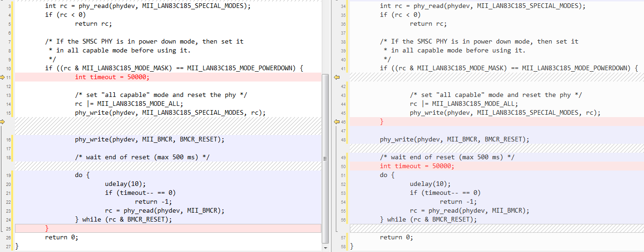Click 'rc |= MII_LAN83C185_MODE_ALL;' on left line 14
644x252 pixels.
click(x=129, y=104)
